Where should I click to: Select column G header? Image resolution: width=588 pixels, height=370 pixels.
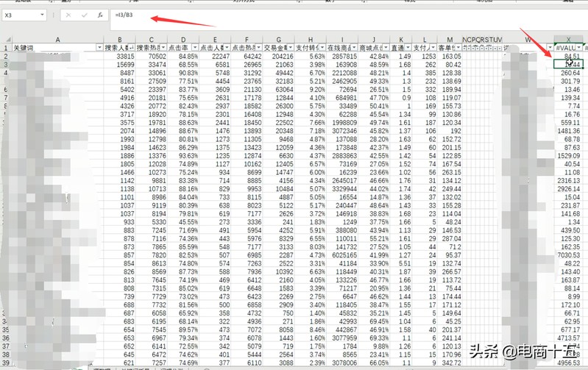pos(279,40)
